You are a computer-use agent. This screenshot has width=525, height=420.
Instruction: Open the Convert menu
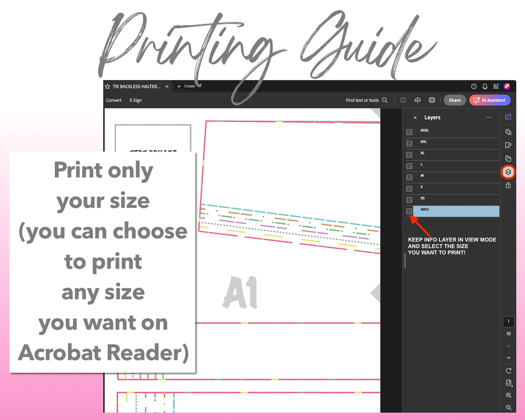113,100
